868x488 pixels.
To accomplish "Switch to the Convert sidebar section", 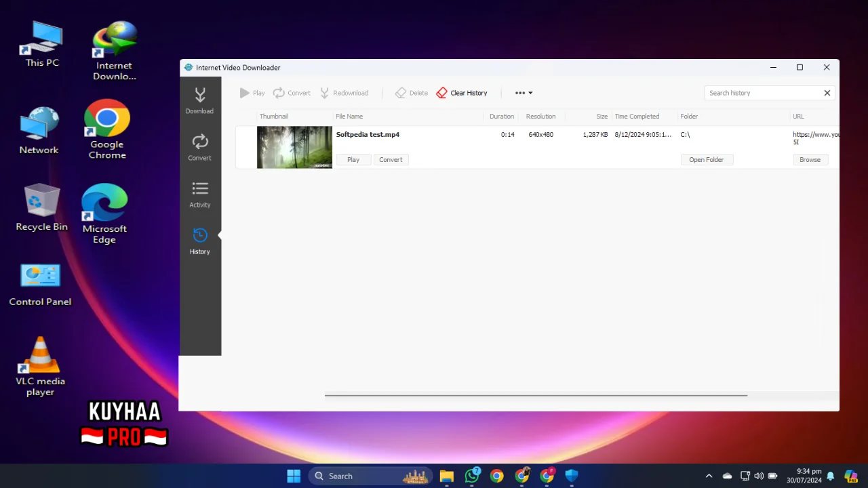I will (x=199, y=147).
